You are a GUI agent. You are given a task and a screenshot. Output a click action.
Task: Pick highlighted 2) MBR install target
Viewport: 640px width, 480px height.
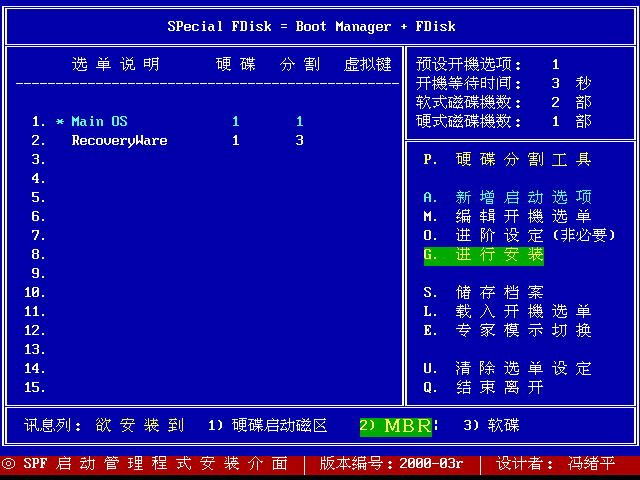396,427
